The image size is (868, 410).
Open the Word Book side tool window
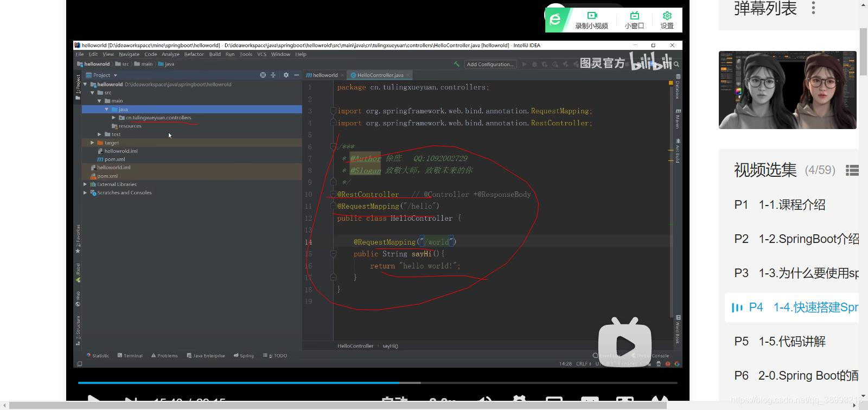pyautogui.click(x=678, y=329)
